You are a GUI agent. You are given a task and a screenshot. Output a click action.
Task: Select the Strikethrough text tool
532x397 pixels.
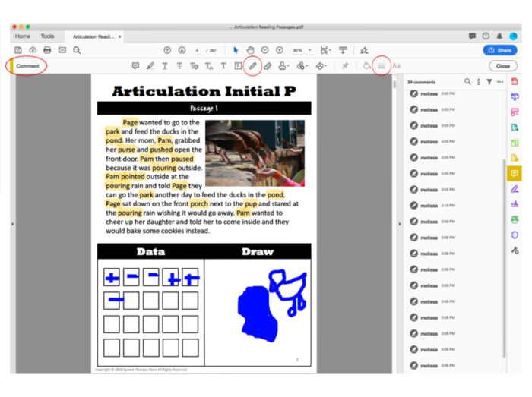[179, 66]
